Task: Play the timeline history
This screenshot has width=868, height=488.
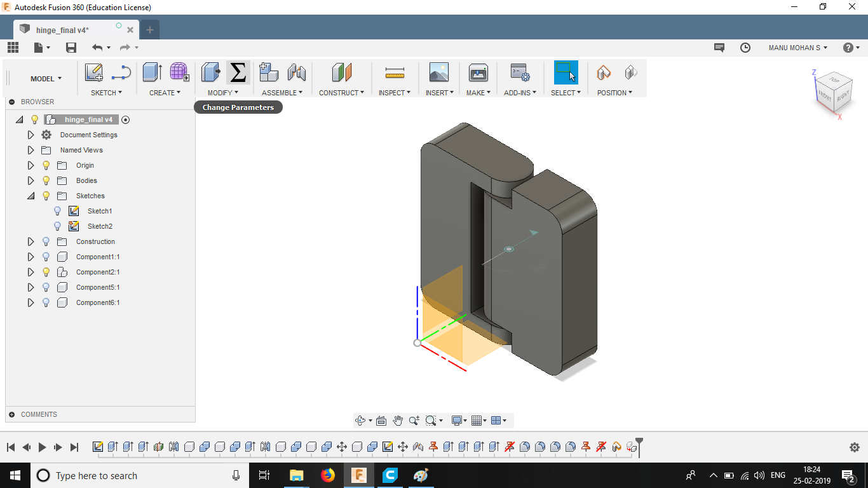Action: click(42, 447)
